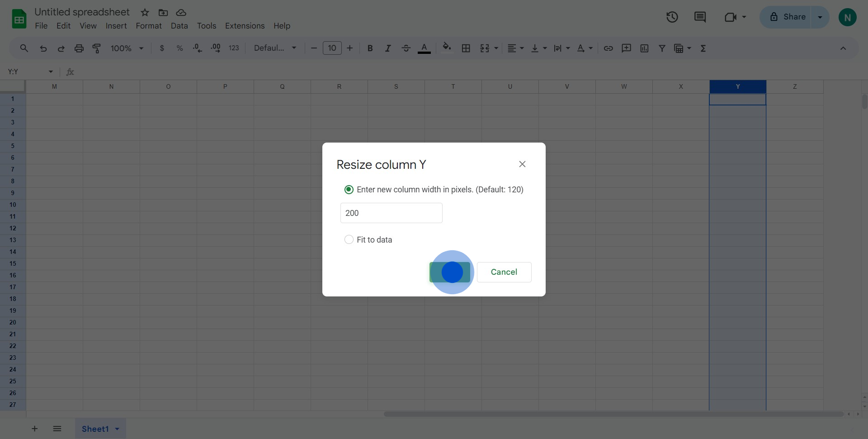
Task: Click the merge cells icon
Action: (485, 48)
